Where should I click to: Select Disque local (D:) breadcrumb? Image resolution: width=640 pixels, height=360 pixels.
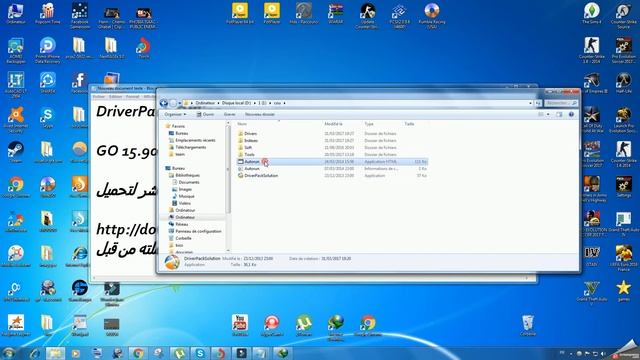point(236,103)
